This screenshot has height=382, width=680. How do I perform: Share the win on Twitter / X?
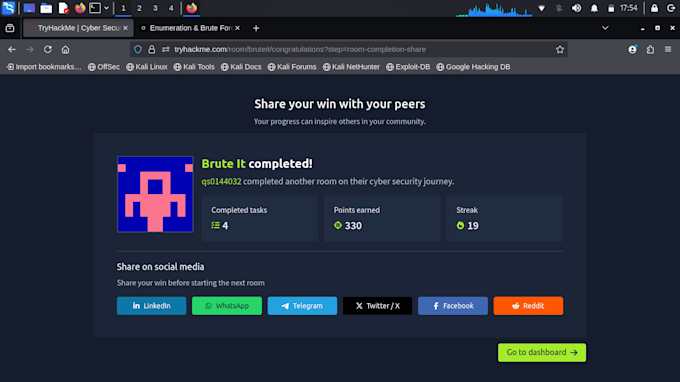point(377,306)
